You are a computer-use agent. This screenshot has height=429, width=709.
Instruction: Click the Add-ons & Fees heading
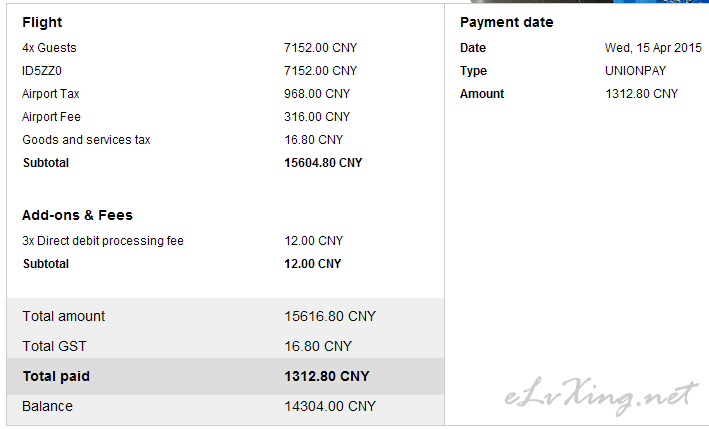[x=77, y=215]
